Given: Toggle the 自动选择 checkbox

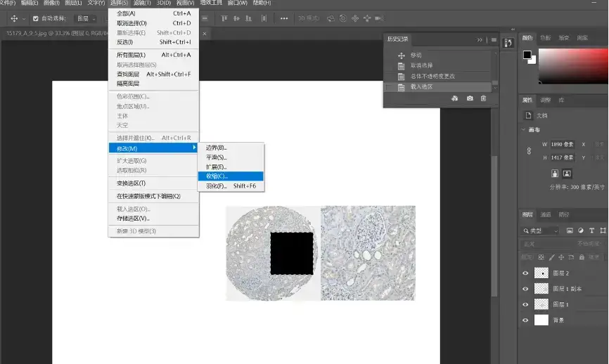Looking at the screenshot, I should 36,18.
